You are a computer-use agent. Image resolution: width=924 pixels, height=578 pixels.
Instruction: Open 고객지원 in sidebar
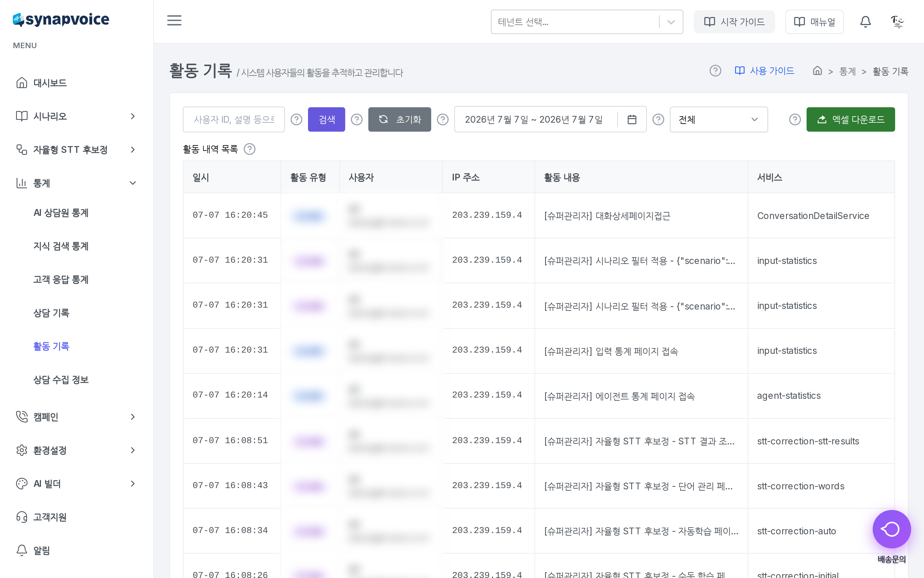76,517
